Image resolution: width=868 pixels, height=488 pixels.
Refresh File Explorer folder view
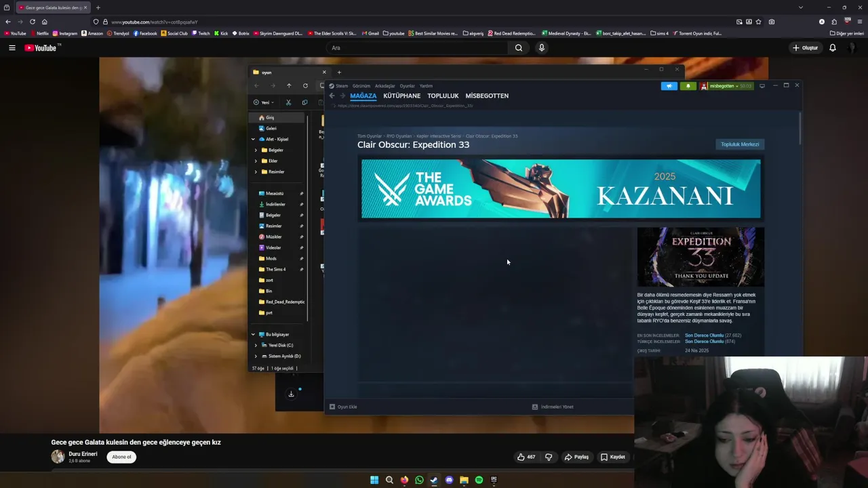(305, 85)
